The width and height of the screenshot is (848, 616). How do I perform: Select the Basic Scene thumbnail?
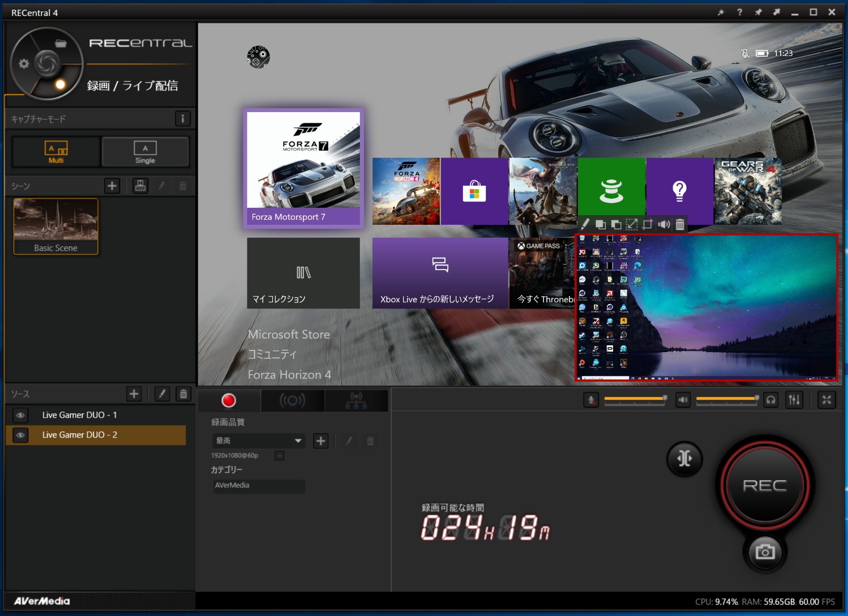tap(55, 226)
